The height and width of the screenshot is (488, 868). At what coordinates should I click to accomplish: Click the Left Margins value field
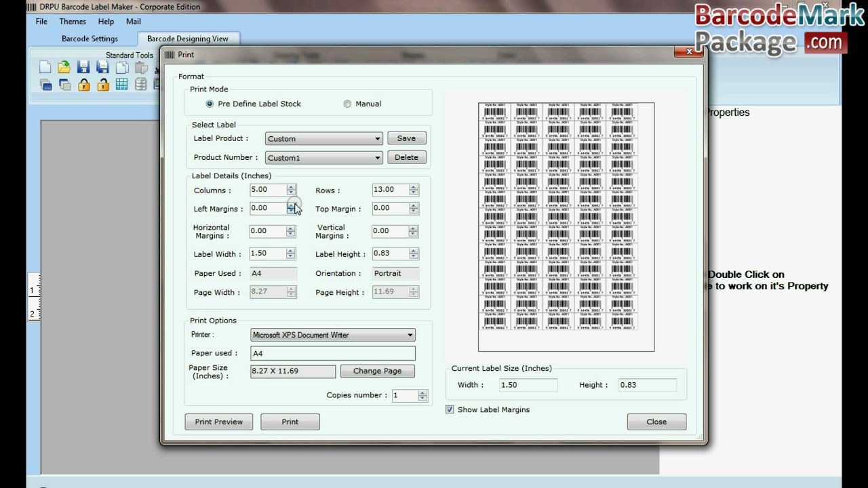(268, 208)
